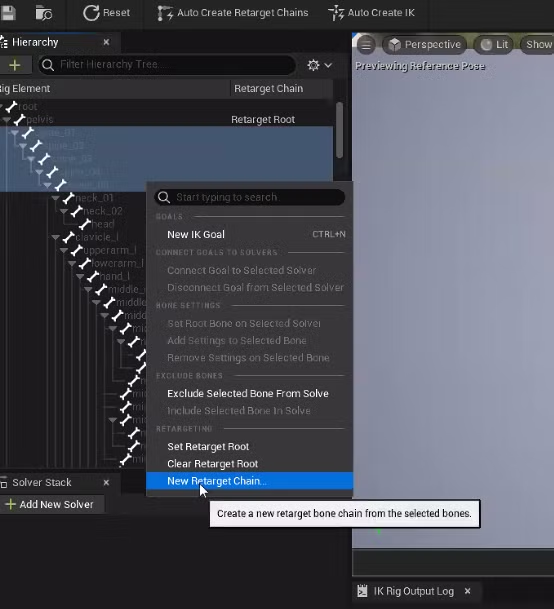This screenshot has width=554, height=609.
Task: Choose Clear Retarget Root
Action: click(249, 464)
